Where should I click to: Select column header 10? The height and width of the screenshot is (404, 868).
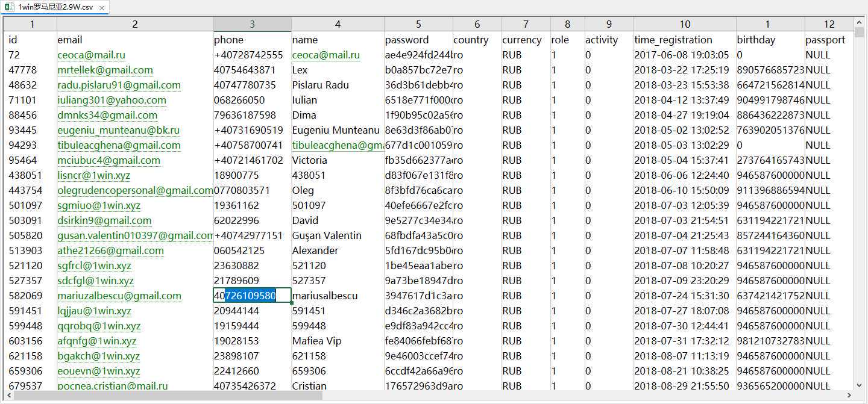pyautogui.click(x=685, y=24)
